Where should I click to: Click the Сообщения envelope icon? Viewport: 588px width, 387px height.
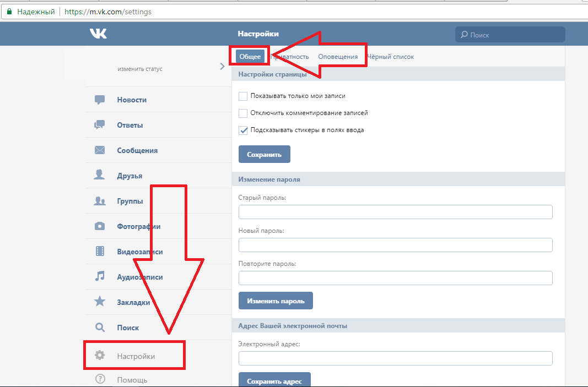coord(100,150)
